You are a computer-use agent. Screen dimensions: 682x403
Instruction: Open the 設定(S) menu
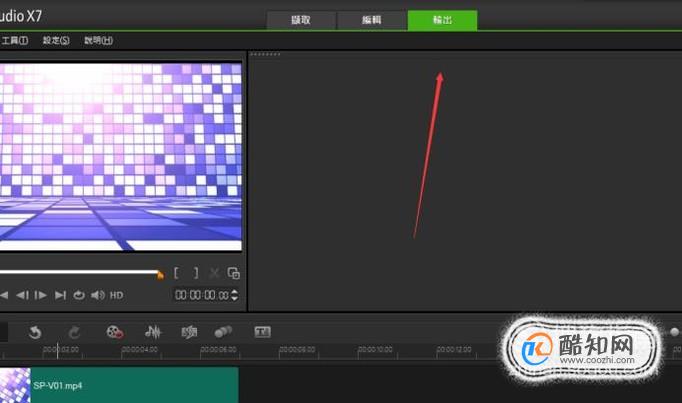tap(56, 40)
